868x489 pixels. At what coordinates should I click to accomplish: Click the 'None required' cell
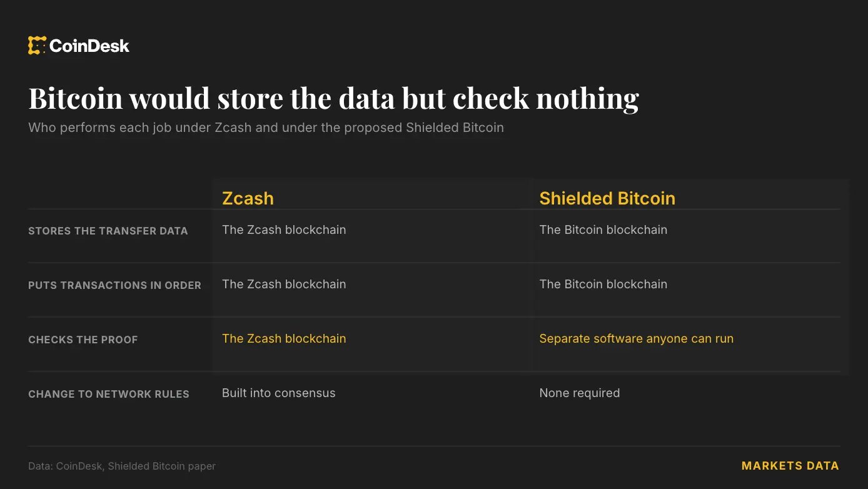click(x=580, y=393)
